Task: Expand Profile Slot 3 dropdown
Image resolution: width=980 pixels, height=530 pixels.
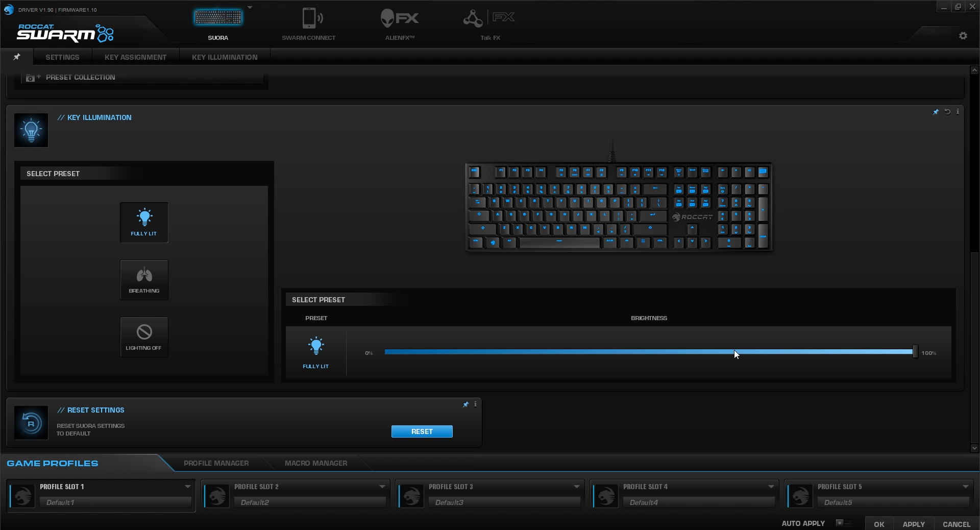Action: pyautogui.click(x=576, y=487)
